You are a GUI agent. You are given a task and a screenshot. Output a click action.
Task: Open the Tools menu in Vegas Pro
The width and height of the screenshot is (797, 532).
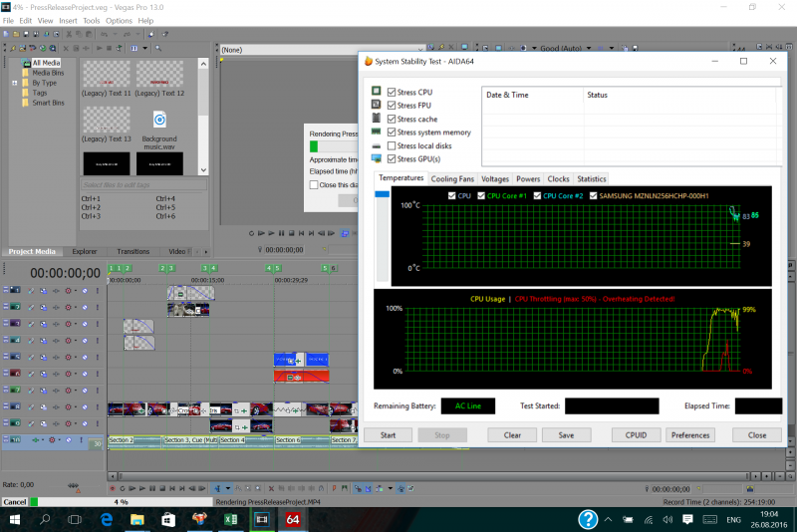[91, 20]
